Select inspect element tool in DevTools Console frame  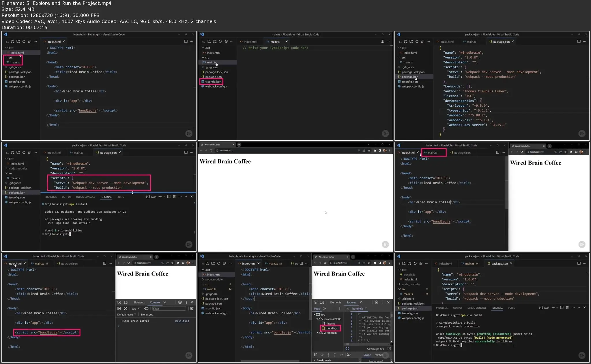point(119,302)
